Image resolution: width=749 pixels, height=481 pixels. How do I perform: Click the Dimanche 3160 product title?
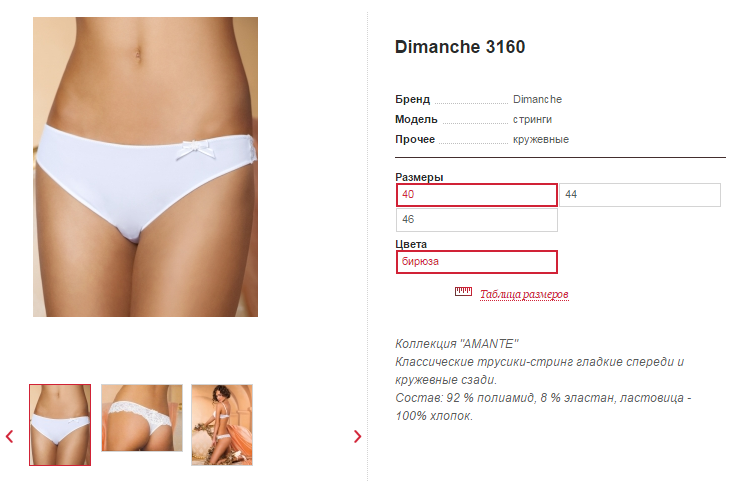click(460, 47)
